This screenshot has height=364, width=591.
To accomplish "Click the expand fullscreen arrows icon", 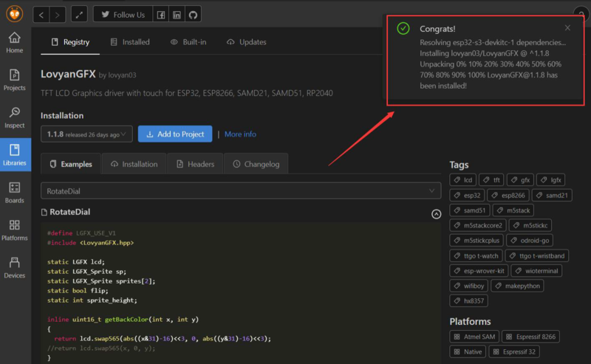I will click(x=80, y=15).
